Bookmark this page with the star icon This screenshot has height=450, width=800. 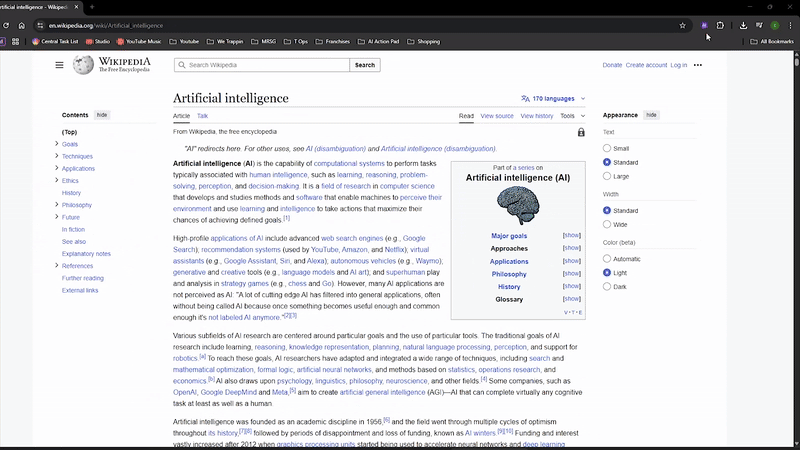click(683, 25)
